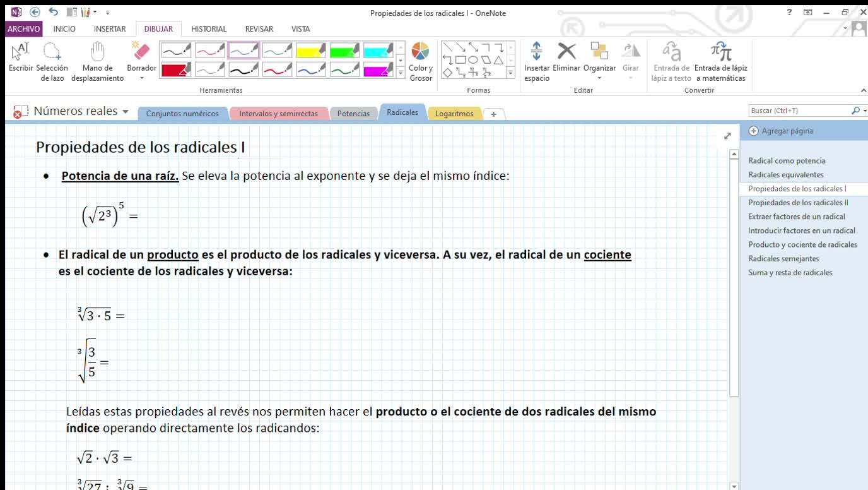Choose the Mano de desplazamiento tool
Viewport: 868px width, 490px height.
(x=97, y=61)
